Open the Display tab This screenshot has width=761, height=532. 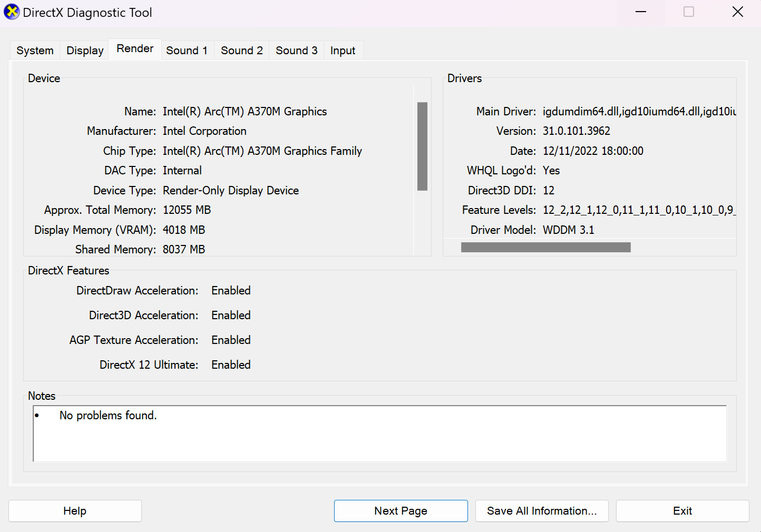(x=84, y=51)
